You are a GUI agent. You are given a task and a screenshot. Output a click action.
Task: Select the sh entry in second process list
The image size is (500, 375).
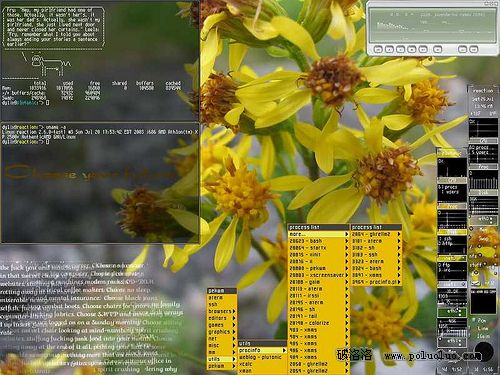pyautogui.click(x=376, y=248)
